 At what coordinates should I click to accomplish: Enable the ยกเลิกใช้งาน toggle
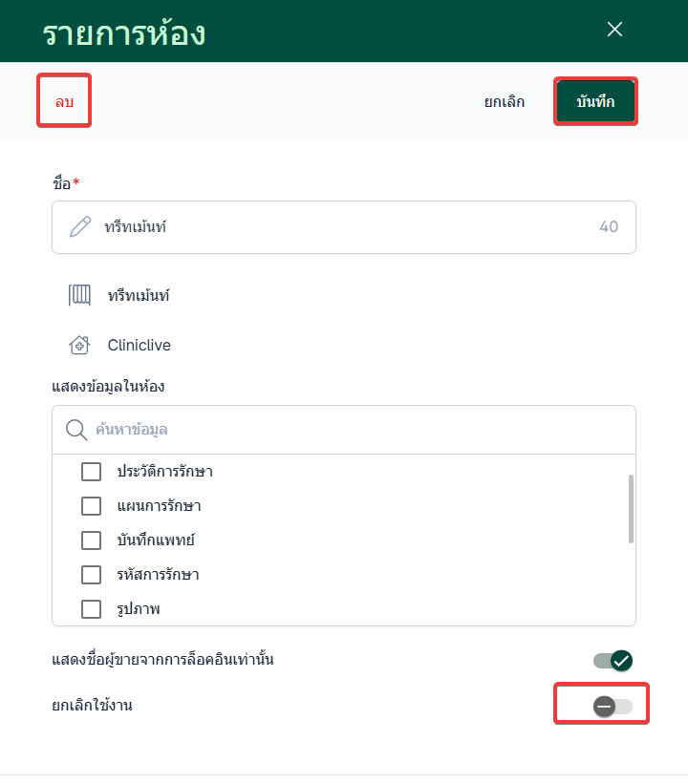tap(613, 706)
